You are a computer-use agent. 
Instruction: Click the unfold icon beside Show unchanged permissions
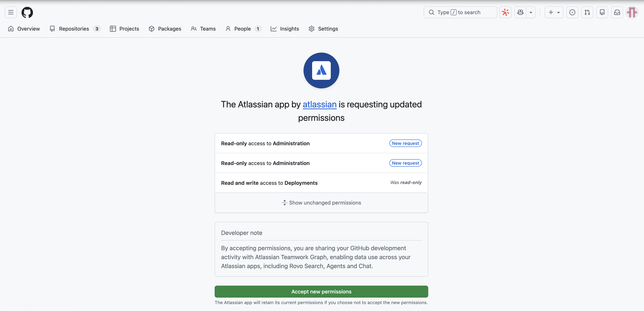(x=284, y=203)
